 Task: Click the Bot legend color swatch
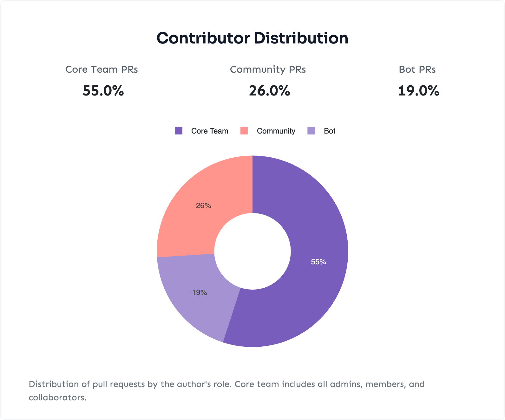[x=311, y=131]
